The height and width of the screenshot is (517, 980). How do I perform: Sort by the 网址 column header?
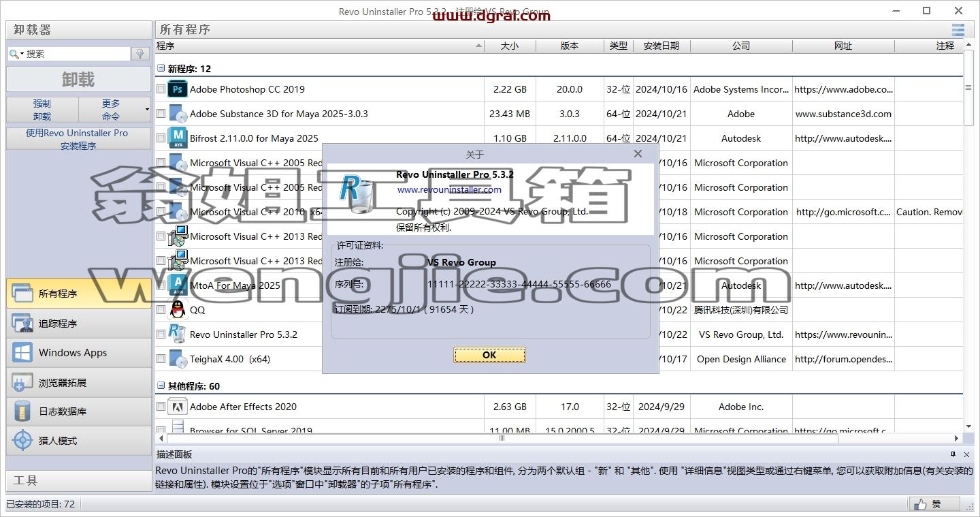[x=843, y=46]
